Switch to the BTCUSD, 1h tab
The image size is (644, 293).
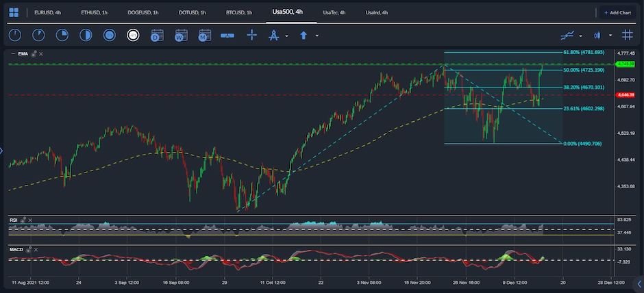pos(238,13)
